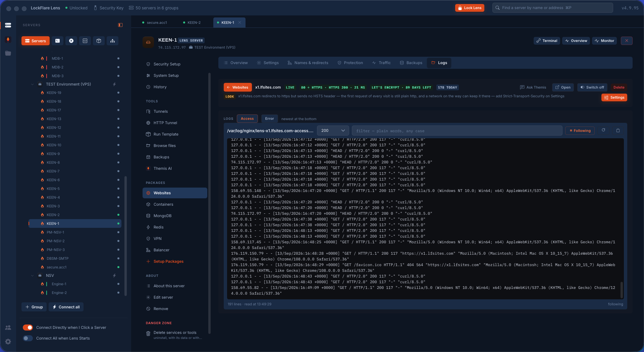Open the website Settings tab
The height and width of the screenshot is (352, 644).
tap(268, 63)
